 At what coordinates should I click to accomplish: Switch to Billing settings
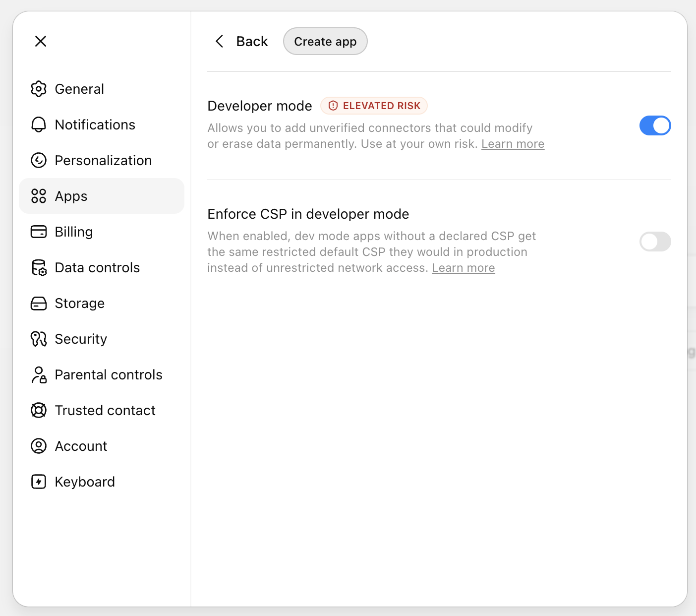[102, 232]
